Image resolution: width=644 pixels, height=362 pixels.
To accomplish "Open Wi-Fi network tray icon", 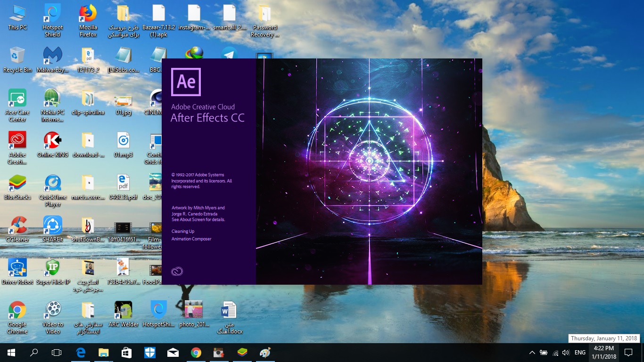I will [x=555, y=353].
